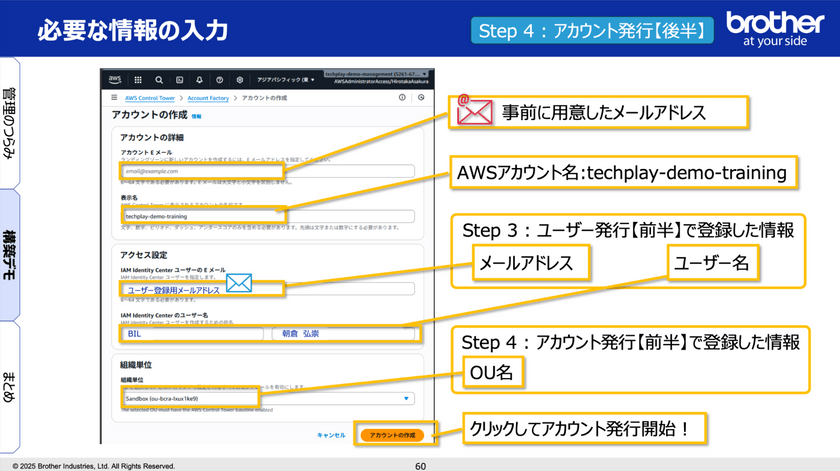Open the settings gear icon
840x471 pixels.
pos(242,80)
